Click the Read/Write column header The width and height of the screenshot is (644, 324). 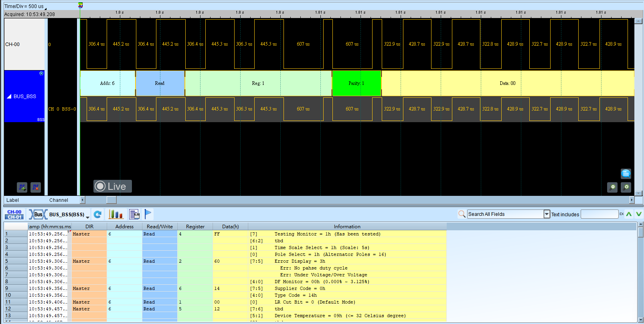[x=160, y=226]
